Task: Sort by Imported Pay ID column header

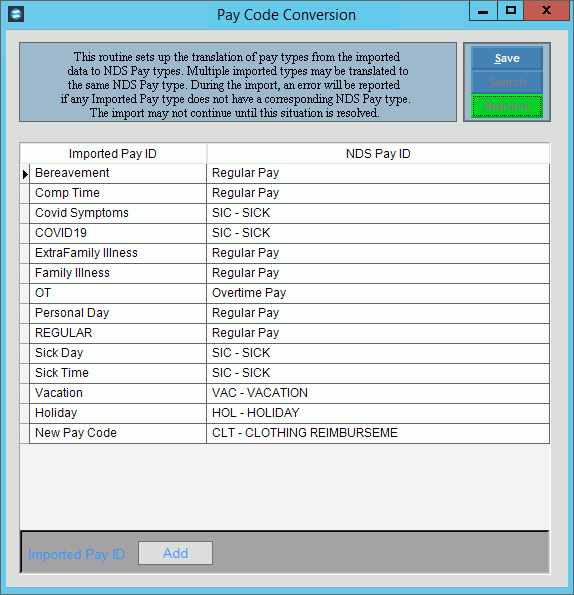Action: pyautogui.click(x=113, y=154)
